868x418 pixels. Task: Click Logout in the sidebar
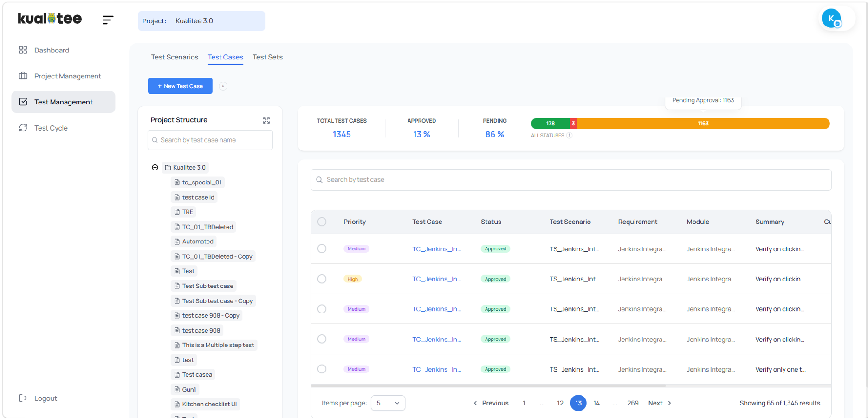45,398
